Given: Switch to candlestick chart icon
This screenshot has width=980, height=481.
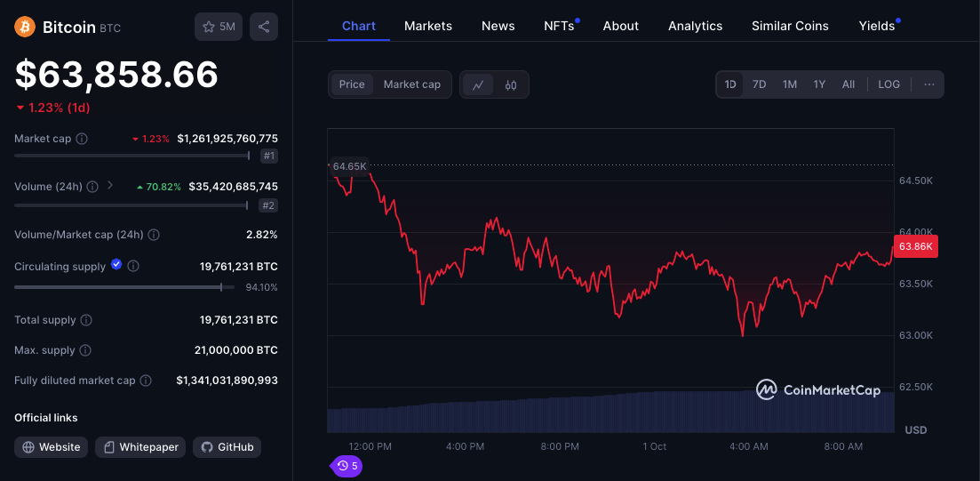Looking at the screenshot, I should 511,84.
